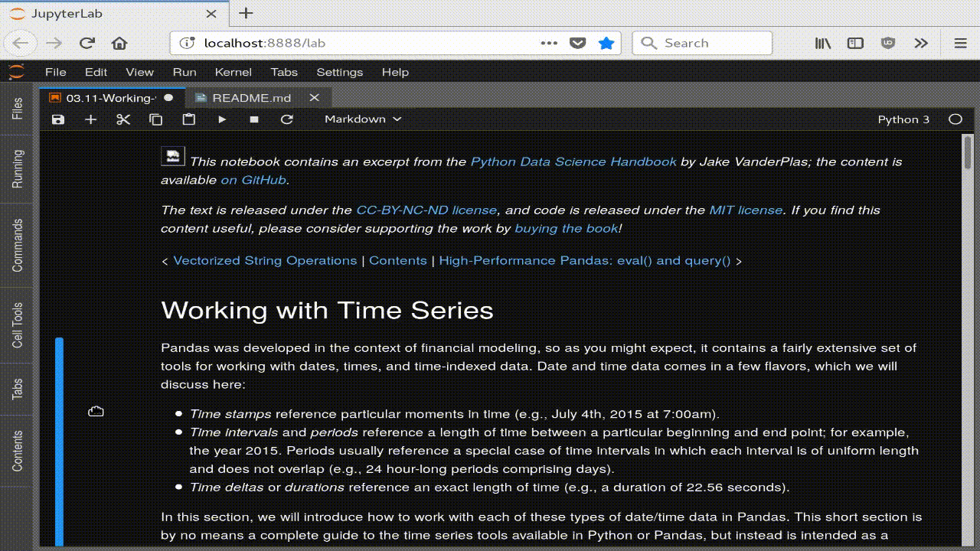The width and height of the screenshot is (980, 551).
Task: Paste cells from clipboard icon
Action: (x=189, y=119)
